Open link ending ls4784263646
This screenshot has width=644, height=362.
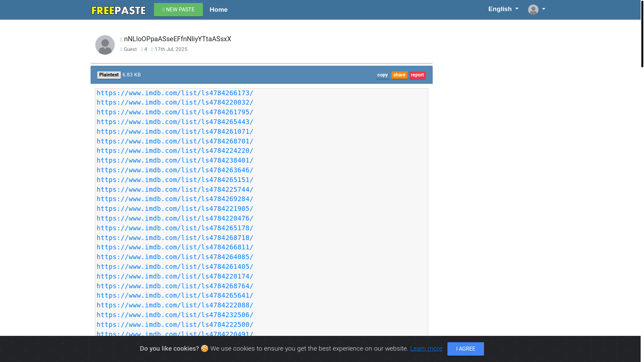point(175,170)
